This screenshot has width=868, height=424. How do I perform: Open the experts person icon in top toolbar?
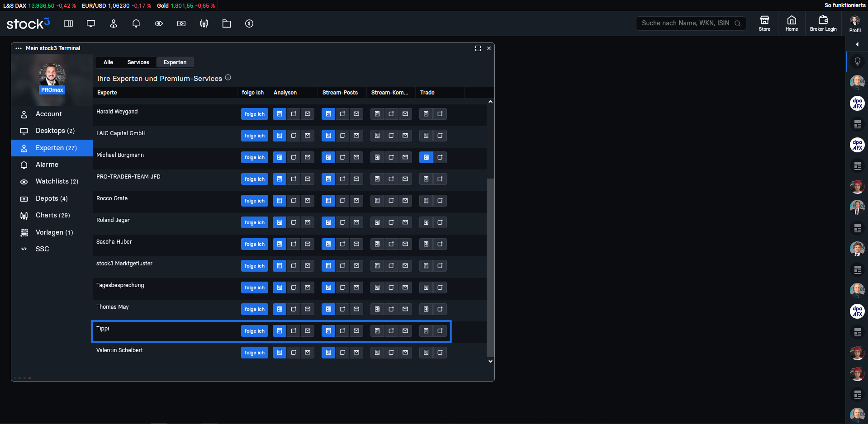coord(114,24)
